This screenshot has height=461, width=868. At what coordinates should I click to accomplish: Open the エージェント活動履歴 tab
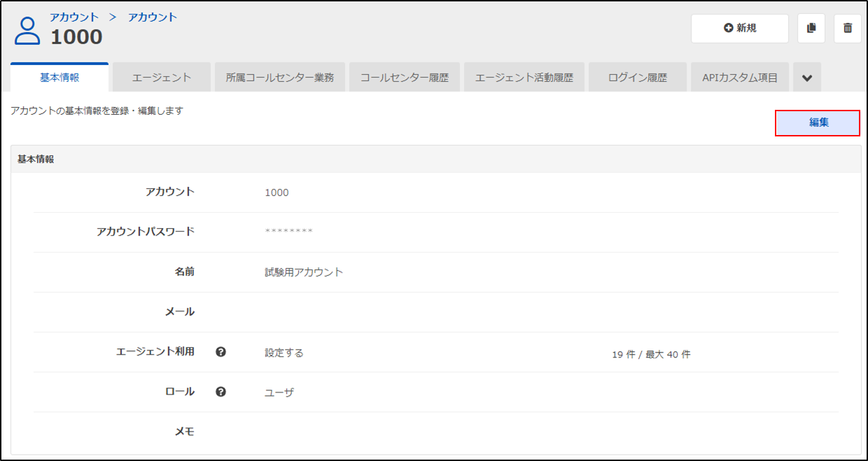(x=524, y=78)
